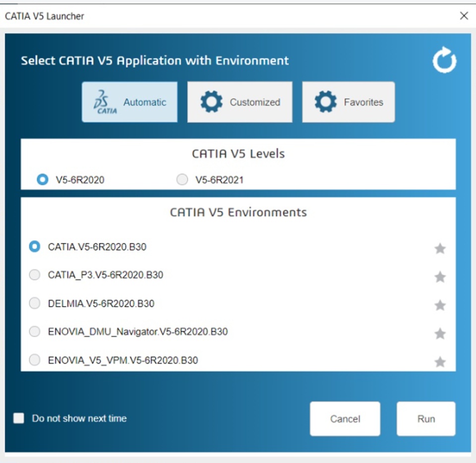Choose ENOVIA_V5_VPM.V5-6R2020.B30 radio button
Screen dimensions: 476x463
tap(34, 360)
